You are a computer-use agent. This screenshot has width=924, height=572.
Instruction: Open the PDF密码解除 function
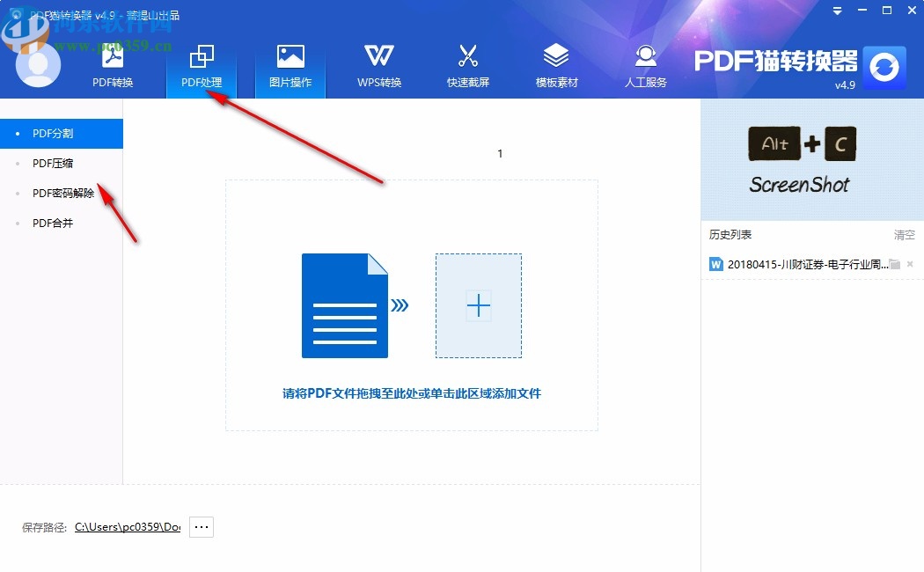click(63, 193)
